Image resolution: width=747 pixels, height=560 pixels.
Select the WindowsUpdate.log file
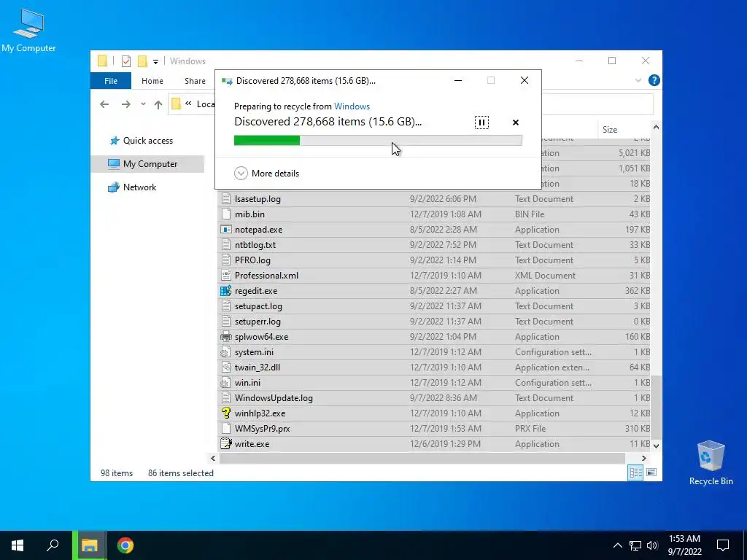[x=435, y=398]
